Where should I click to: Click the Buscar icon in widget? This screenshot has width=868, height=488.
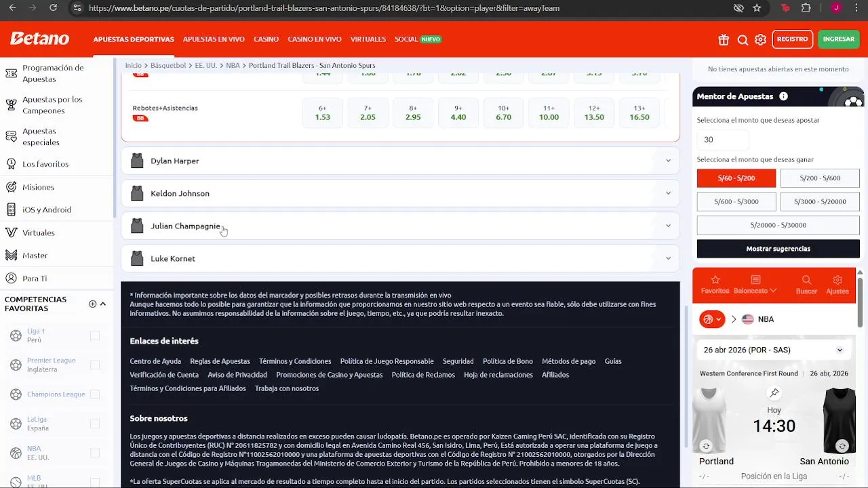coord(806,280)
